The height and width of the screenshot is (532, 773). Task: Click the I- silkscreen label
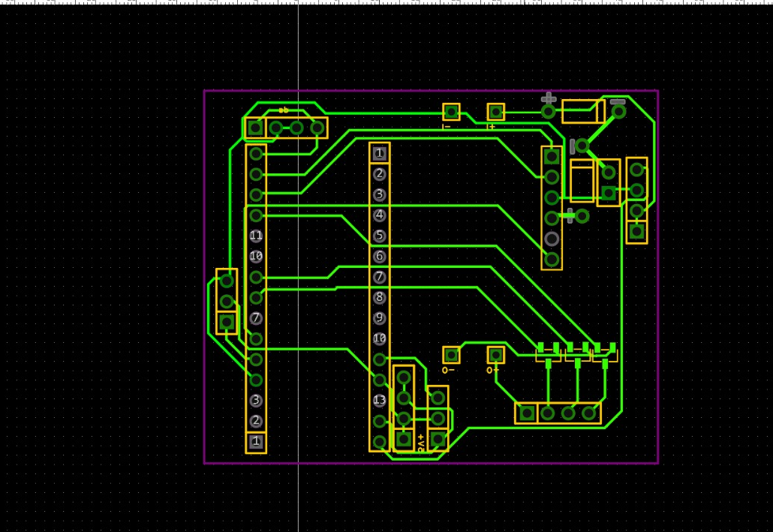tap(447, 128)
